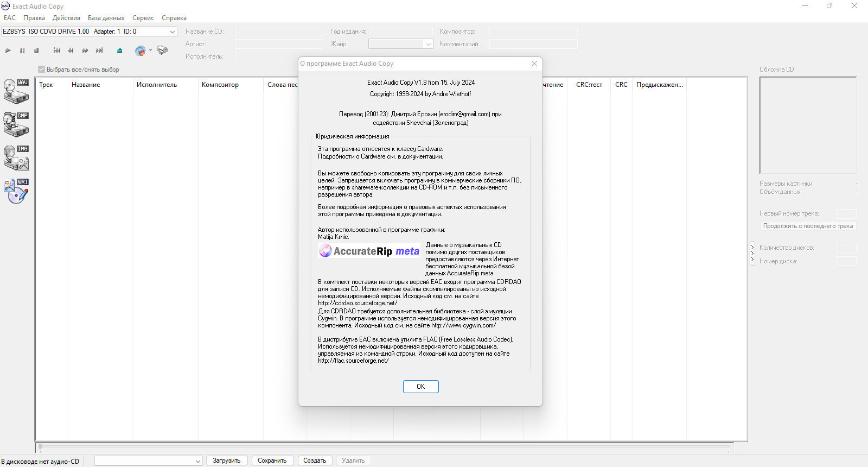868x467 pixels.
Task: Click OK in the about dialog
Action: [x=420, y=387]
